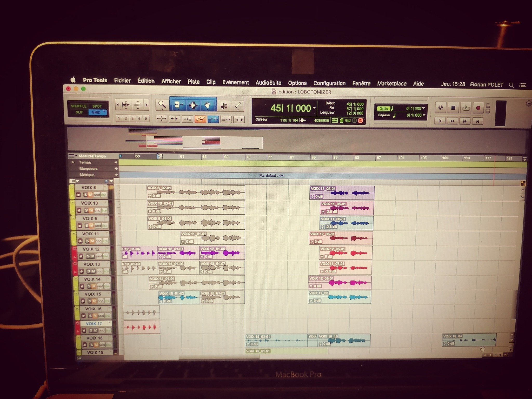532x399 pixels.
Task: Click the Record transport button
Action: point(478,108)
